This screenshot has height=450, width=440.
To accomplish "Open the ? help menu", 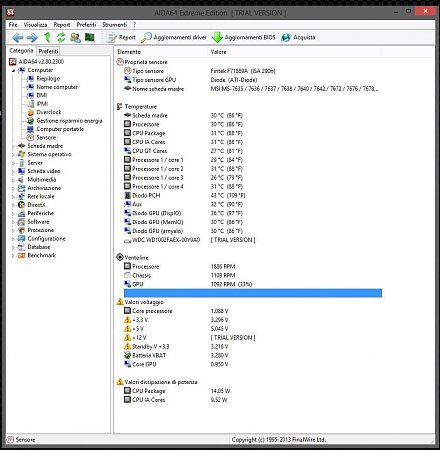I will coord(134,25).
